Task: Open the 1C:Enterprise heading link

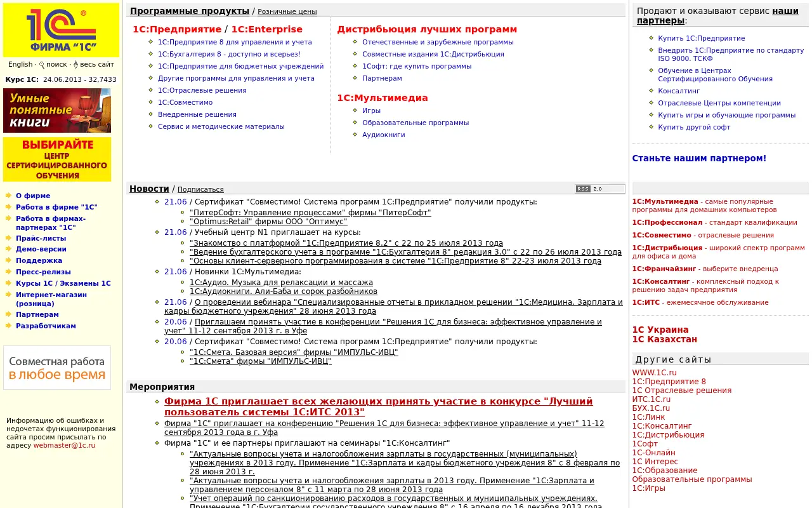Action: click(x=267, y=29)
